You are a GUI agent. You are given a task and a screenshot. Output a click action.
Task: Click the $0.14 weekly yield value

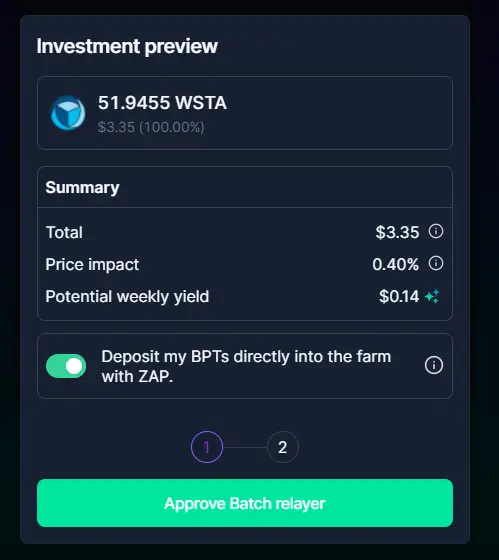(399, 296)
